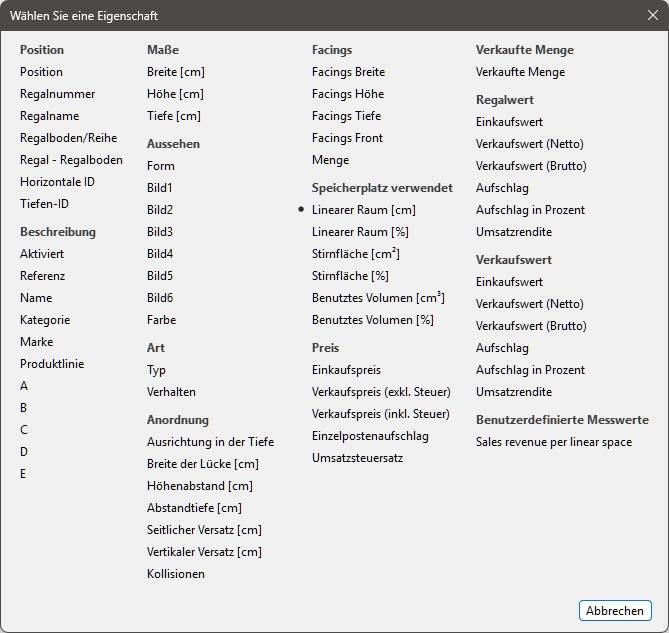
Task: Select Benutztes Volumen [cm³] property
Action: (378, 298)
